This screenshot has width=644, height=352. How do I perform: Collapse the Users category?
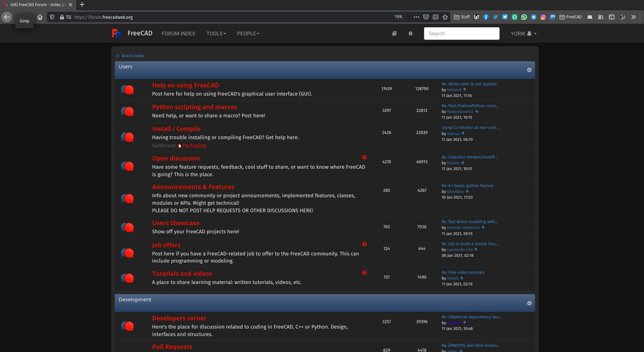[x=529, y=70]
